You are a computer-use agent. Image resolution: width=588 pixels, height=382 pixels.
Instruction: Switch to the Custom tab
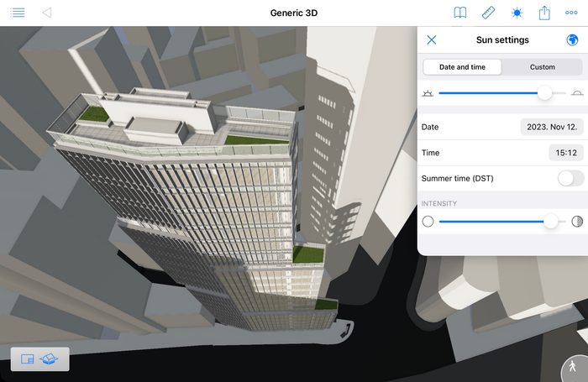(543, 67)
